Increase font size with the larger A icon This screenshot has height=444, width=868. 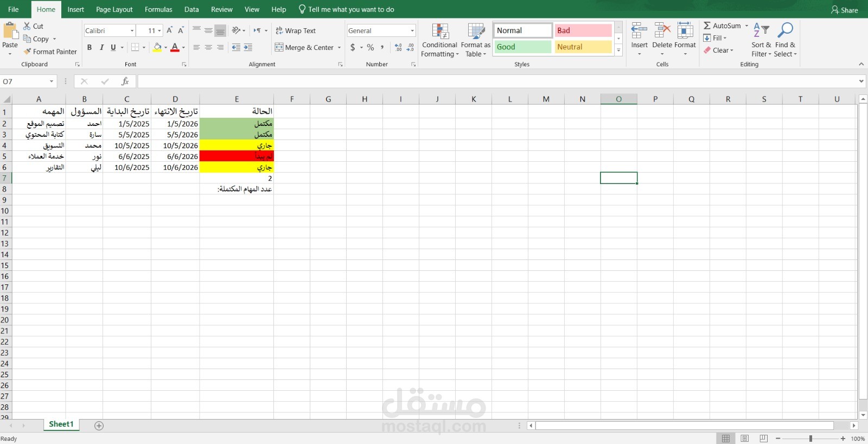pyautogui.click(x=170, y=30)
